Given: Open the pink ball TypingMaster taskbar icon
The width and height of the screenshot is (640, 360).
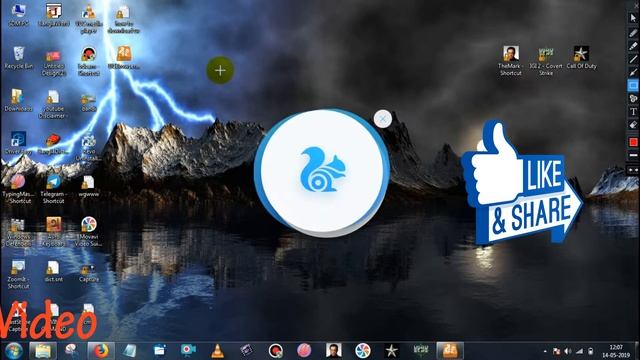Looking at the screenshot, I should pyautogui.click(x=304, y=351).
